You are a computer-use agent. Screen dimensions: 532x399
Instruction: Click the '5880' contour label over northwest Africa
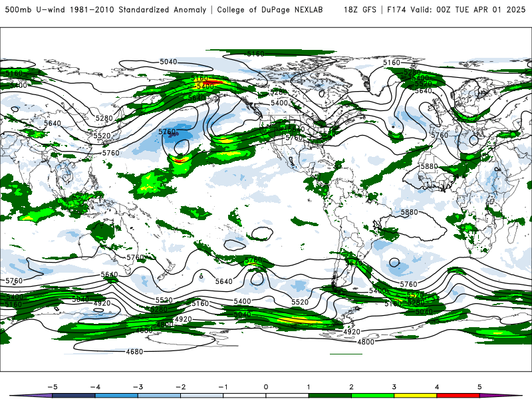coord(429,166)
